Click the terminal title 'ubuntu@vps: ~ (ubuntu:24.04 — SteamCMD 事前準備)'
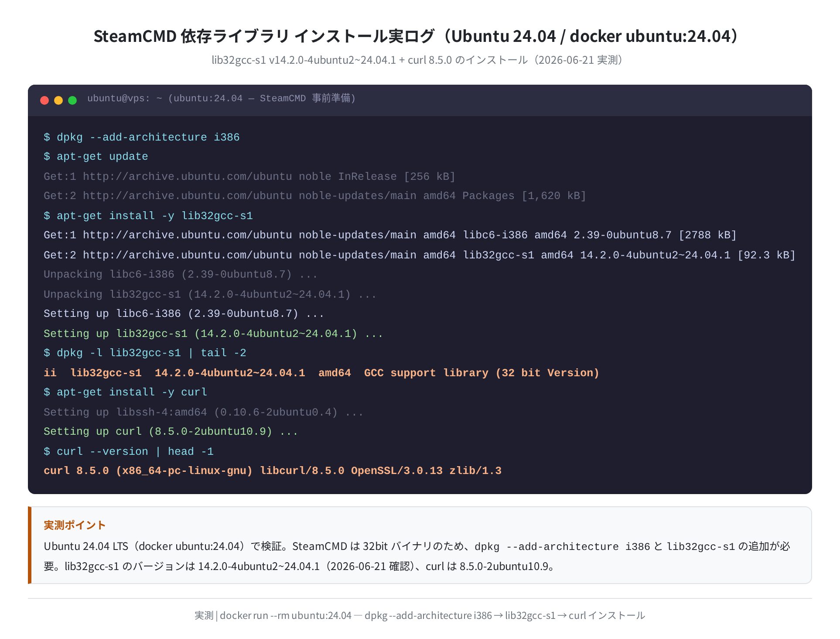This screenshot has width=840, height=639. pyautogui.click(x=221, y=99)
